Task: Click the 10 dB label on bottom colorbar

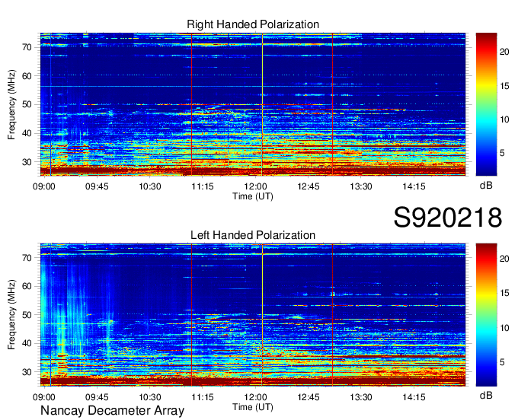Action: [504, 328]
